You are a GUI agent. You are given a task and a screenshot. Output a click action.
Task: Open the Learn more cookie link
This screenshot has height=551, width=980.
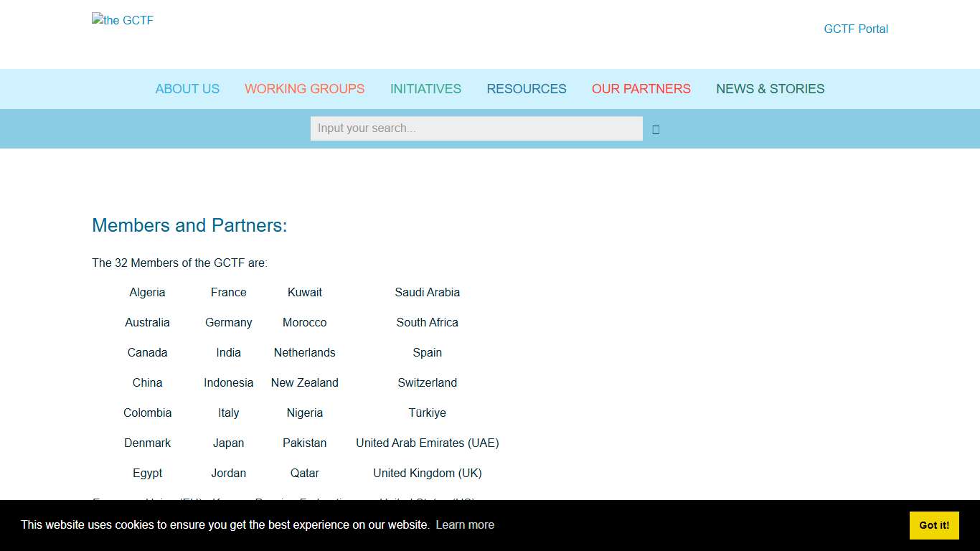[465, 525]
